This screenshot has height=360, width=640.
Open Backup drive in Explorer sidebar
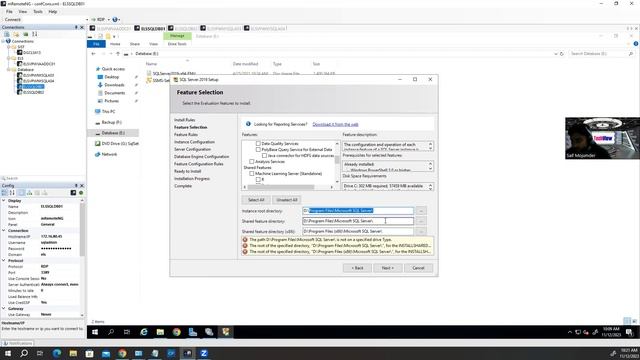(x=111, y=122)
